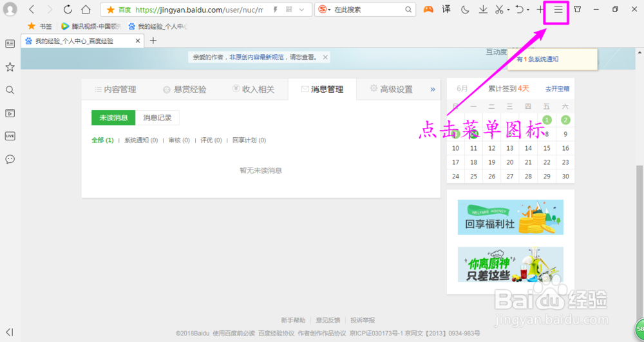The width and height of the screenshot is (644, 342).
Task: Open the sidebar favorites star icon
Action: click(10, 67)
